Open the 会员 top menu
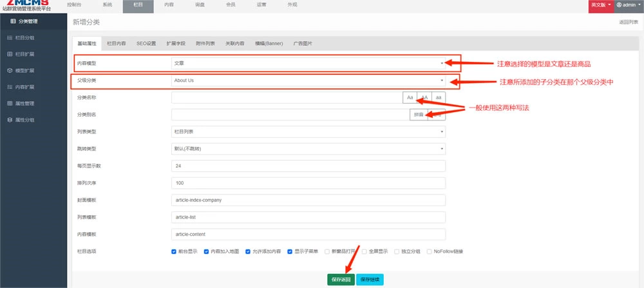 coord(231,5)
